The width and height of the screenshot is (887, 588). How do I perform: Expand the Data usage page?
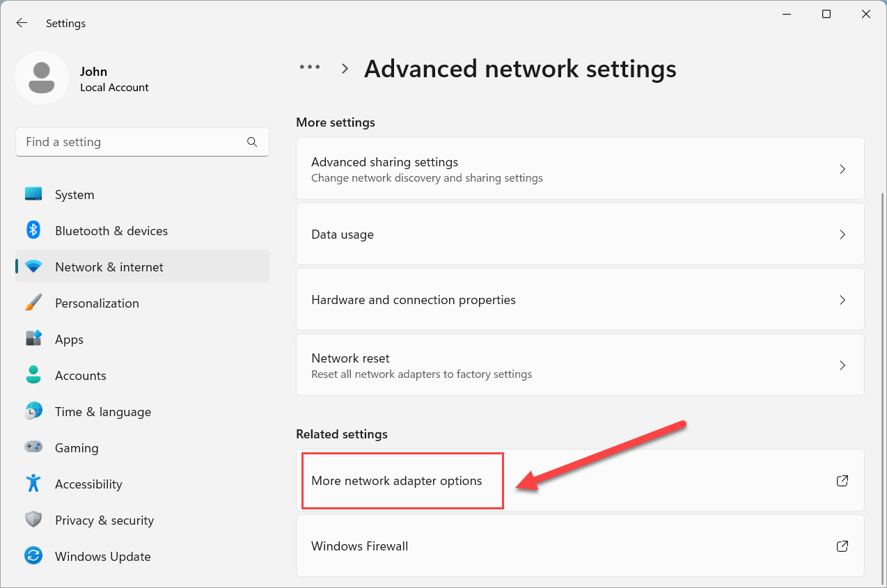point(842,234)
